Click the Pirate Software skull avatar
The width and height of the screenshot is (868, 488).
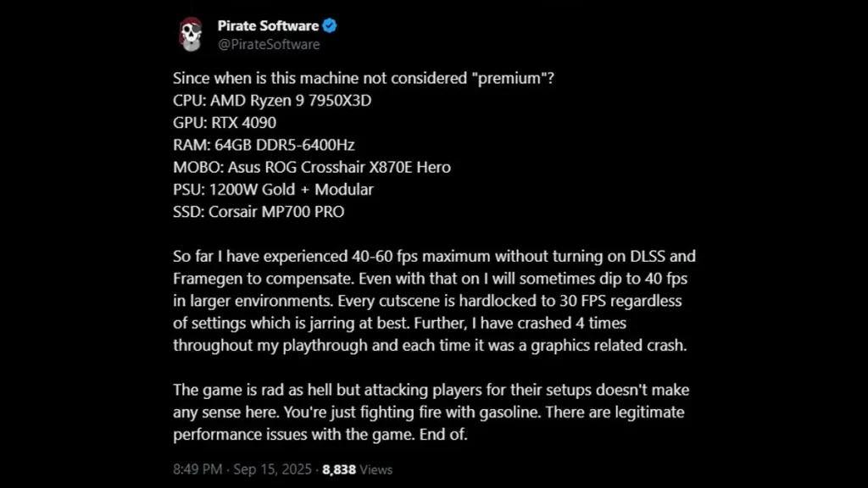(x=191, y=33)
